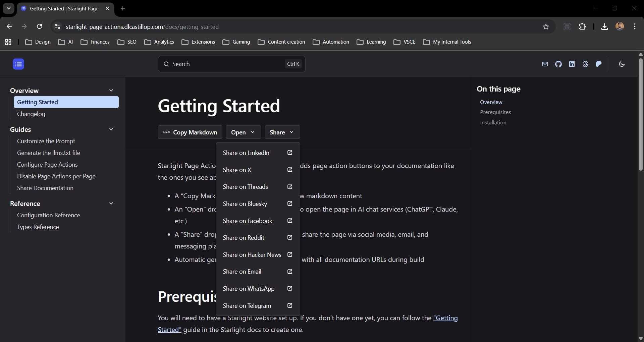The height and width of the screenshot is (342, 644).
Task: Click the browser profile avatar
Action: pyautogui.click(x=620, y=26)
